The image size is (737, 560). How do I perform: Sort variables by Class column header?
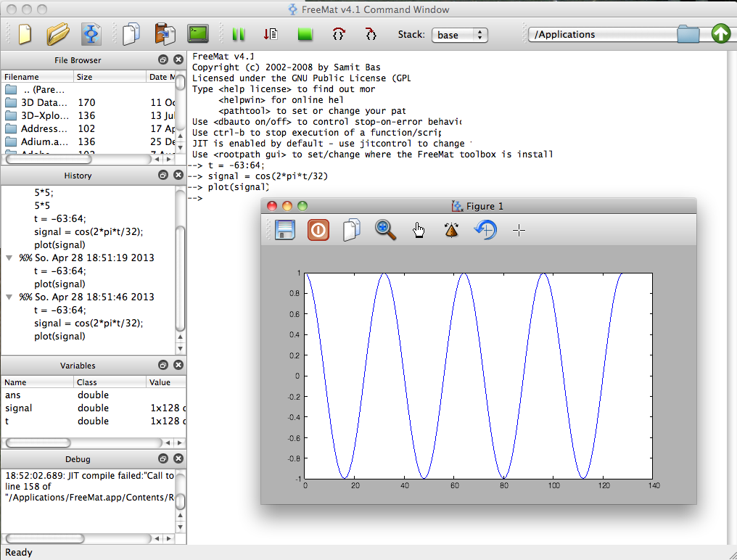tap(110, 382)
